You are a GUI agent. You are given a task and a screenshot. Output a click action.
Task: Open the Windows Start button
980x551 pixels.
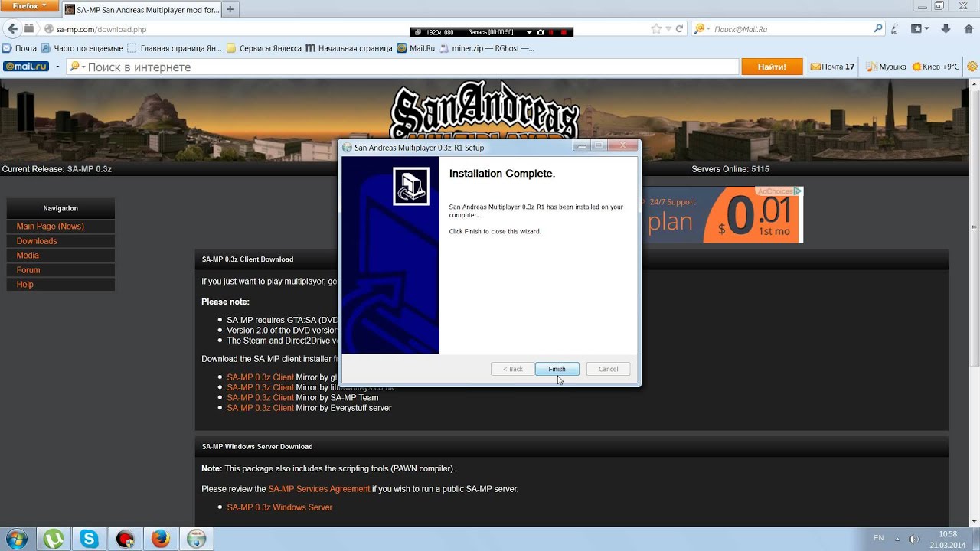(15, 539)
